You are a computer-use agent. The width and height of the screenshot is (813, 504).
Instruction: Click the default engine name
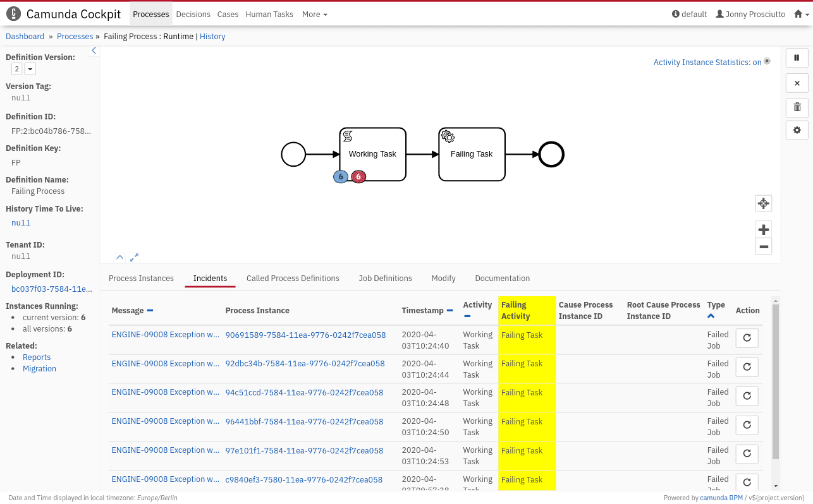pos(694,14)
